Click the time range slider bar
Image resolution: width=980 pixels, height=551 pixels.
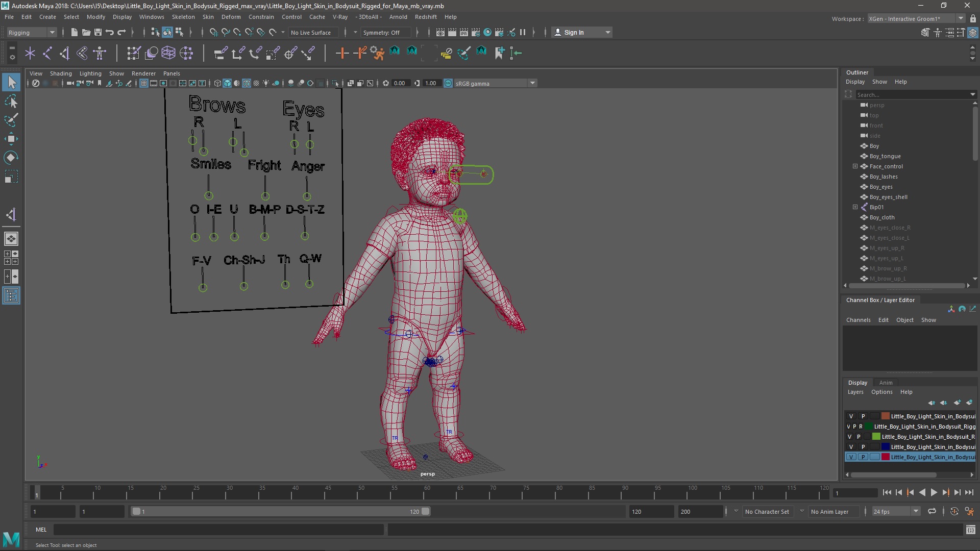point(281,511)
